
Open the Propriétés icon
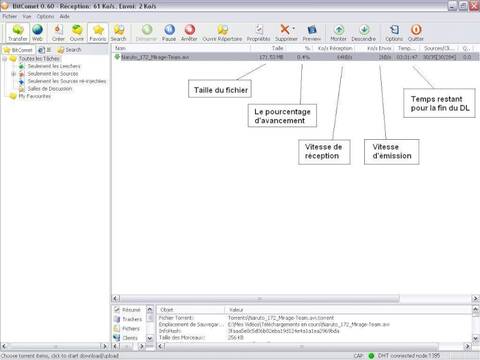click(258, 33)
